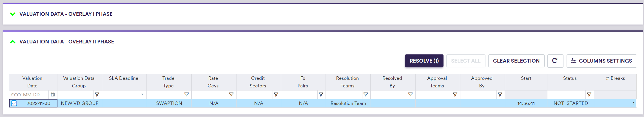Open Columns Settings
This screenshot has width=644, height=117.
point(601,61)
